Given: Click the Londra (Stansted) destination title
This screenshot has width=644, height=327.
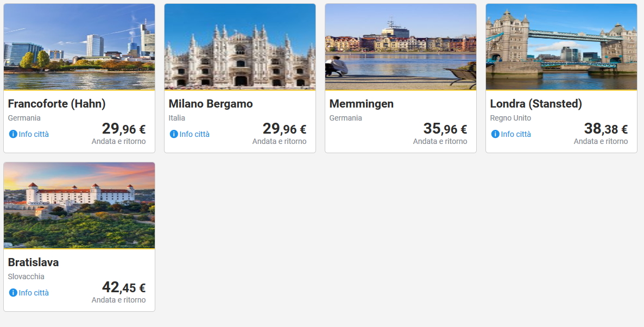Looking at the screenshot, I should pos(536,104).
